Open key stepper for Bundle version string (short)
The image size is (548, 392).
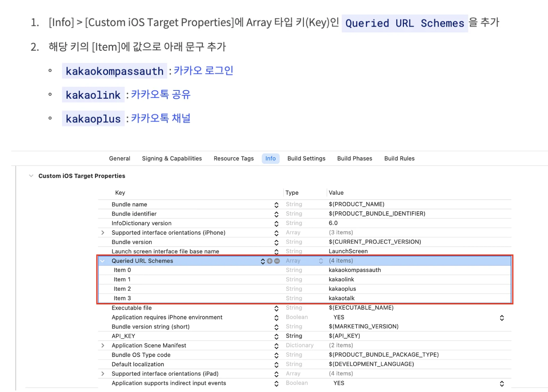pos(276,327)
